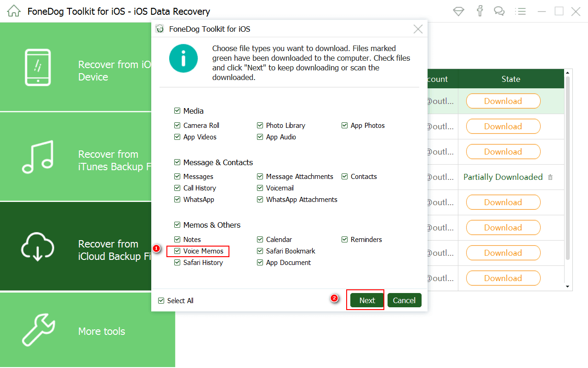Viewport: 588px width, 368px height.
Task: Toggle App Audio checkbox
Action: click(x=260, y=137)
